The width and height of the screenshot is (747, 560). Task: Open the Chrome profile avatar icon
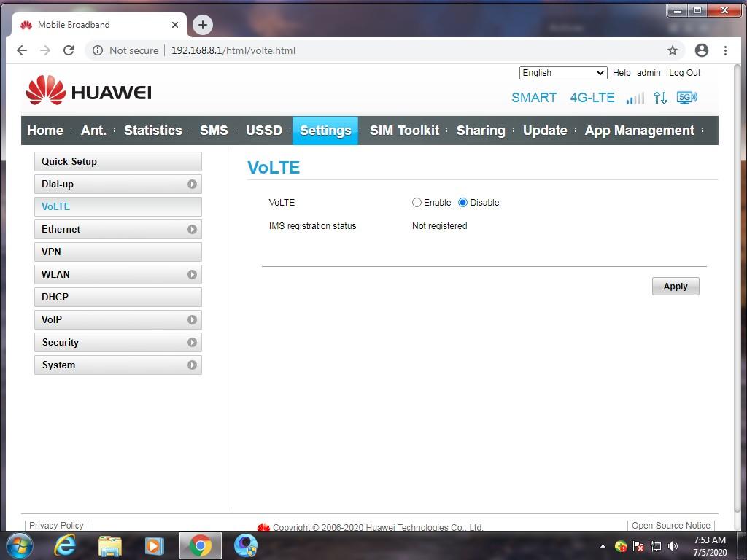pyautogui.click(x=702, y=50)
